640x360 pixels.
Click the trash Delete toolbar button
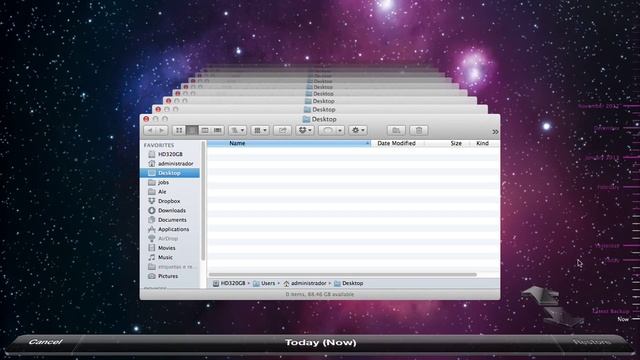(419, 131)
